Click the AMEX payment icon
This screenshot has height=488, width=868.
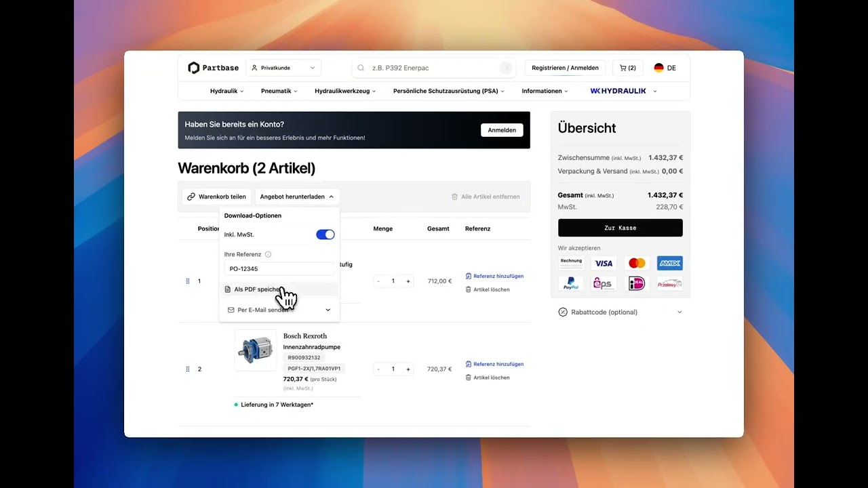tap(670, 263)
